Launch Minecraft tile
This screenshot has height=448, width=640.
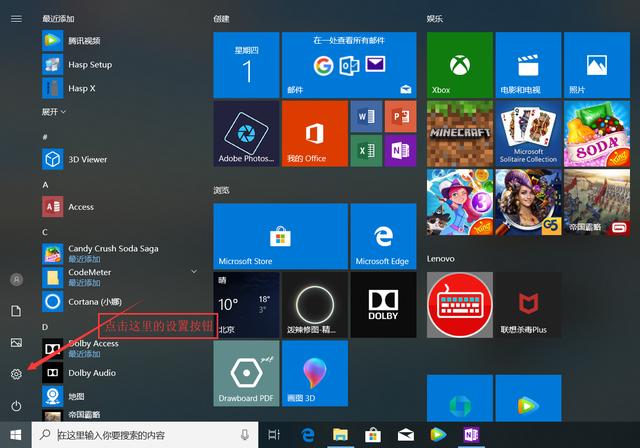click(460, 133)
